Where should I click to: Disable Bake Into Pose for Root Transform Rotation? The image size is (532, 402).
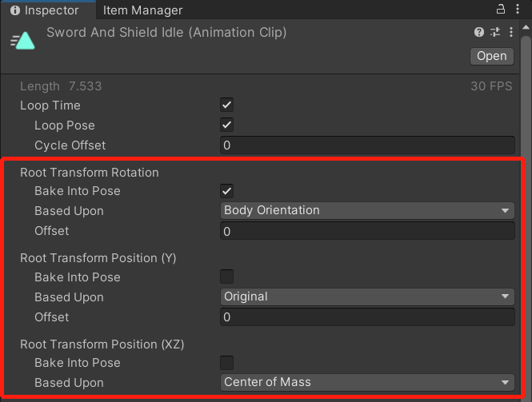click(x=226, y=191)
